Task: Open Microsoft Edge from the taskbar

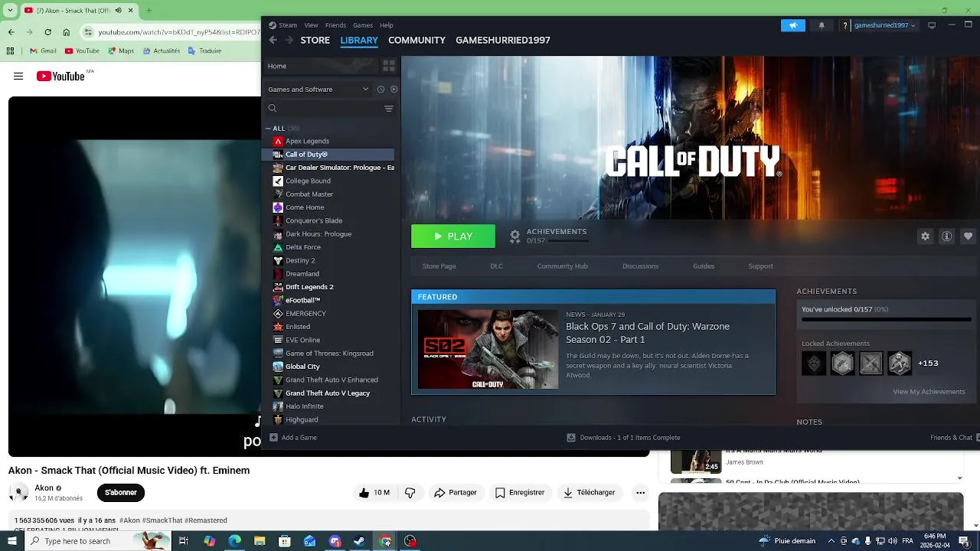Action: [x=234, y=541]
